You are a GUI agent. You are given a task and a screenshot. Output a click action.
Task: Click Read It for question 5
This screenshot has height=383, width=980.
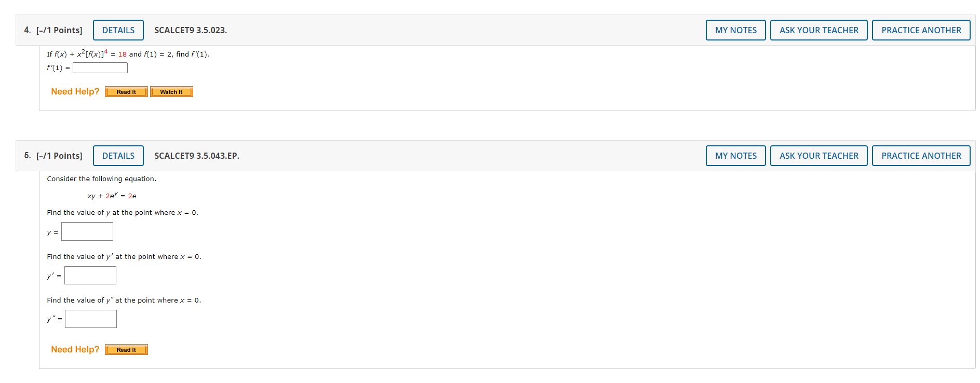pos(126,349)
